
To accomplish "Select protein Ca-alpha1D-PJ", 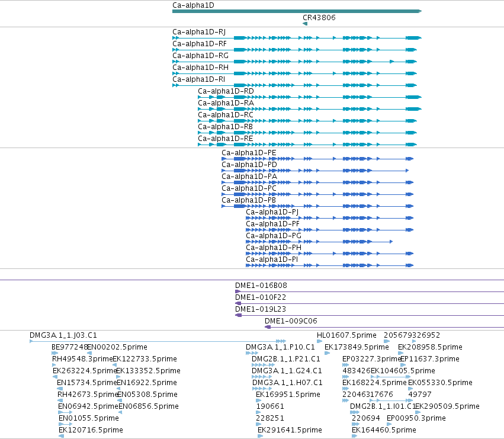I will (329, 218).
